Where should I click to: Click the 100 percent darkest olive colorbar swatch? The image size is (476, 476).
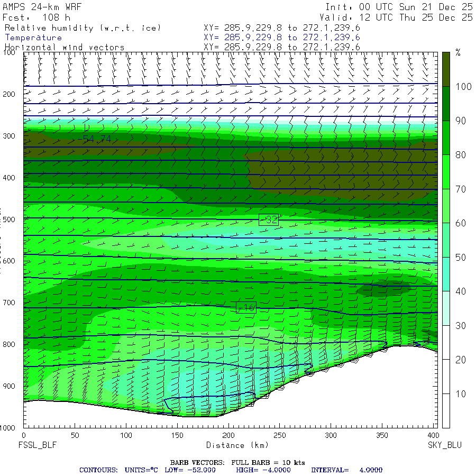coord(446,69)
